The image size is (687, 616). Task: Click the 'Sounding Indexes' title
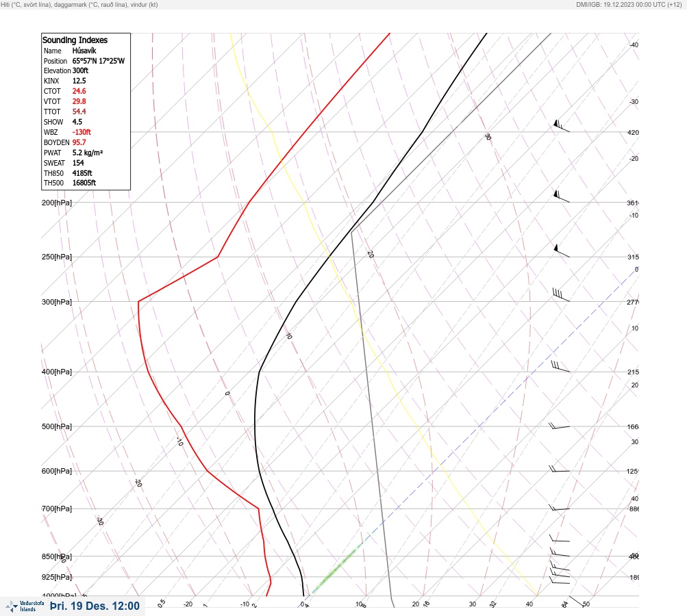pos(75,40)
